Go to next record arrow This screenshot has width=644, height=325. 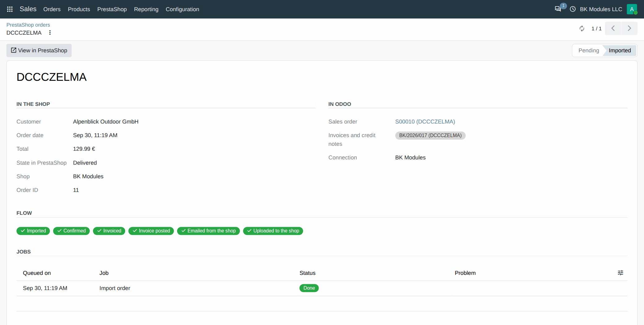[x=629, y=28]
